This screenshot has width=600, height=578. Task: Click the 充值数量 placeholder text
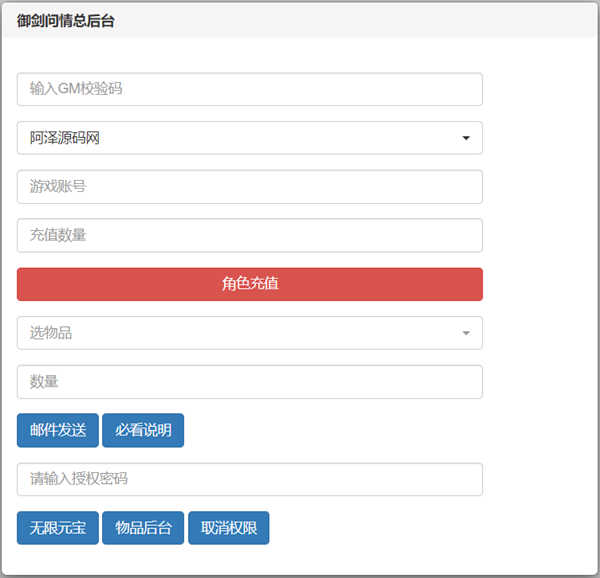pos(58,236)
